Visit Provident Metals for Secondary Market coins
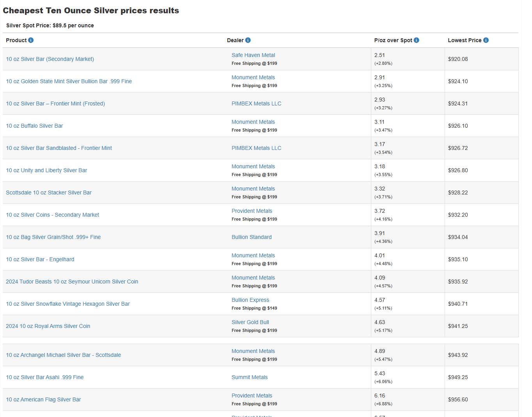532x417 pixels. pyautogui.click(x=252, y=211)
